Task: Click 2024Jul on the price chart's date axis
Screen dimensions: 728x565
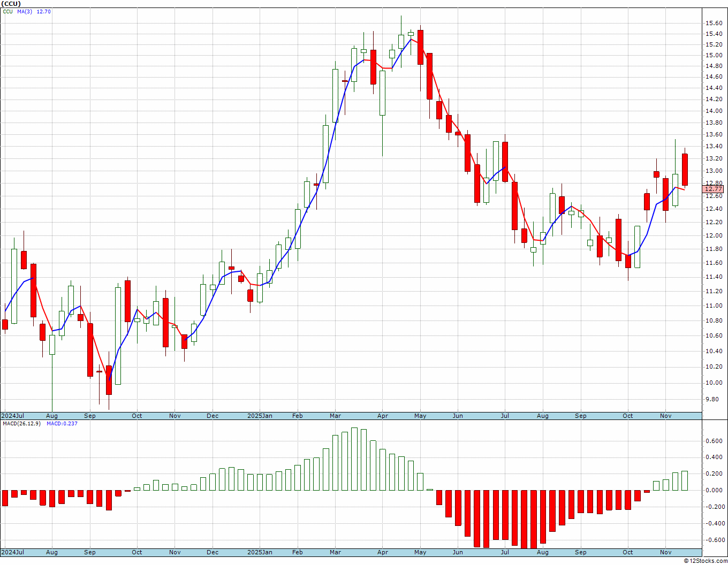Action: pyautogui.click(x=13, y=416)
